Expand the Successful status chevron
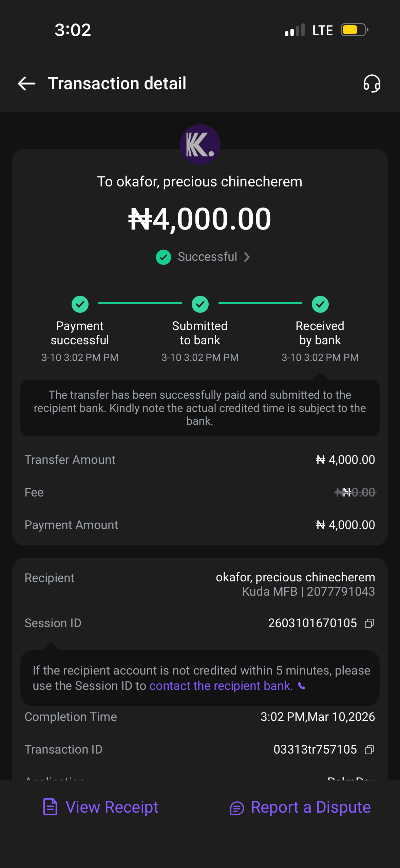This screenshot has height=868, width=400. click(x=247, y=257)
